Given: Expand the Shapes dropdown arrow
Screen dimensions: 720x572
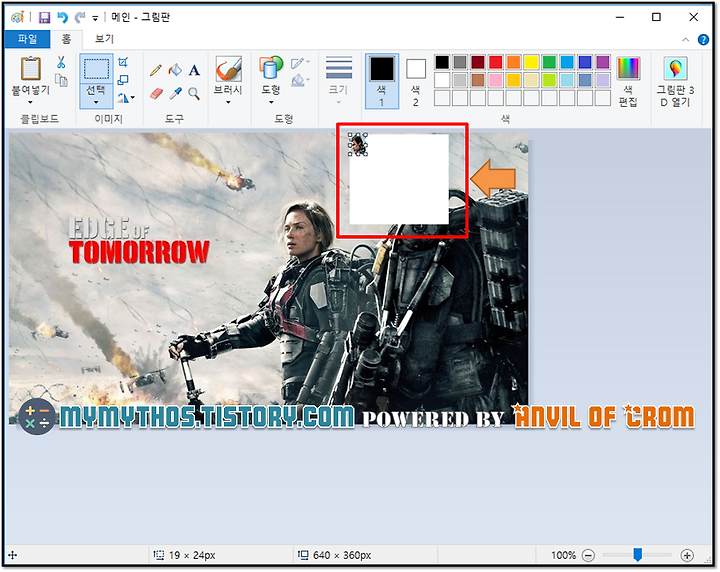Looking at the screenshot, I should pos(271,102).
